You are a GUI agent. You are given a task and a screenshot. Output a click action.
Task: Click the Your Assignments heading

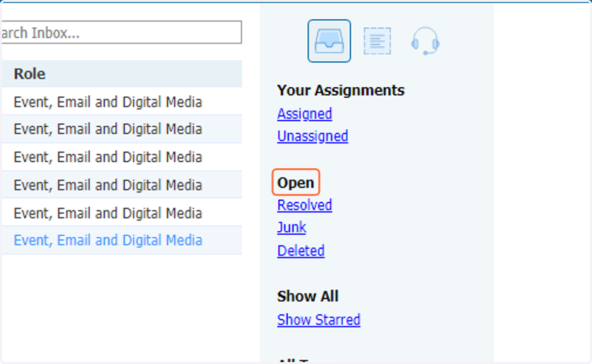pyautogui.click(x=341, y=90)
